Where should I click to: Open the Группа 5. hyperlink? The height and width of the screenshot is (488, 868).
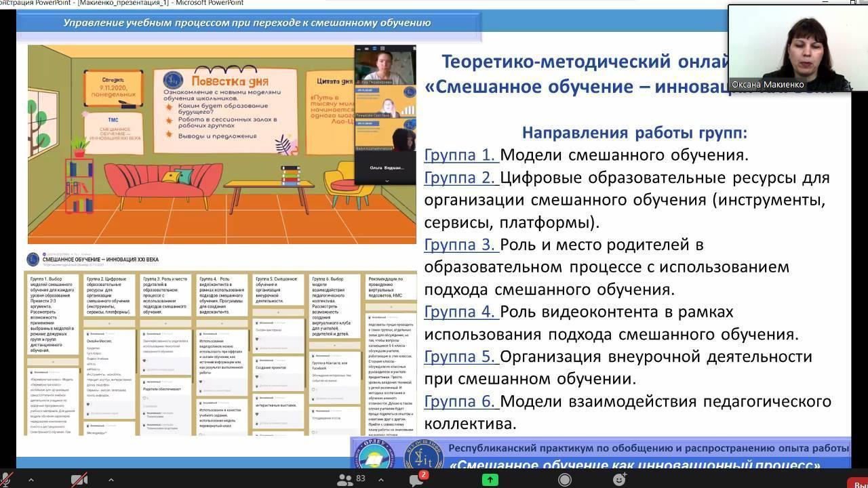[461, 357]
